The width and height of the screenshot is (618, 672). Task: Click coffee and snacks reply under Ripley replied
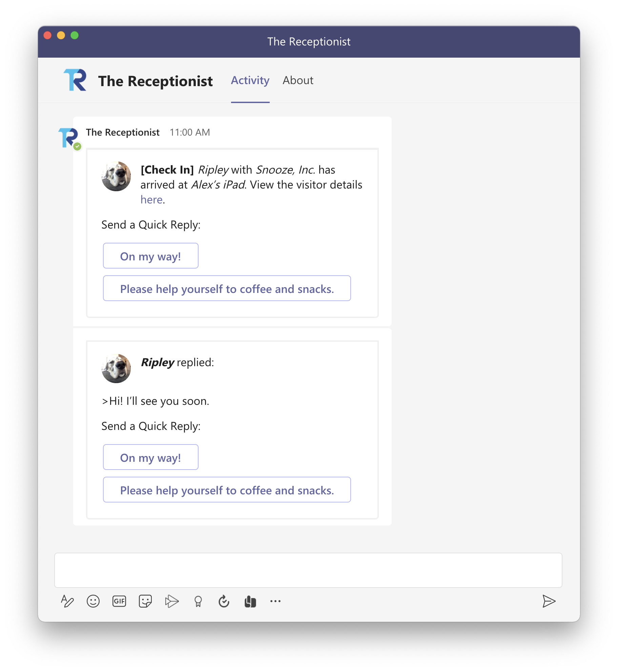(x=227, y=490)
